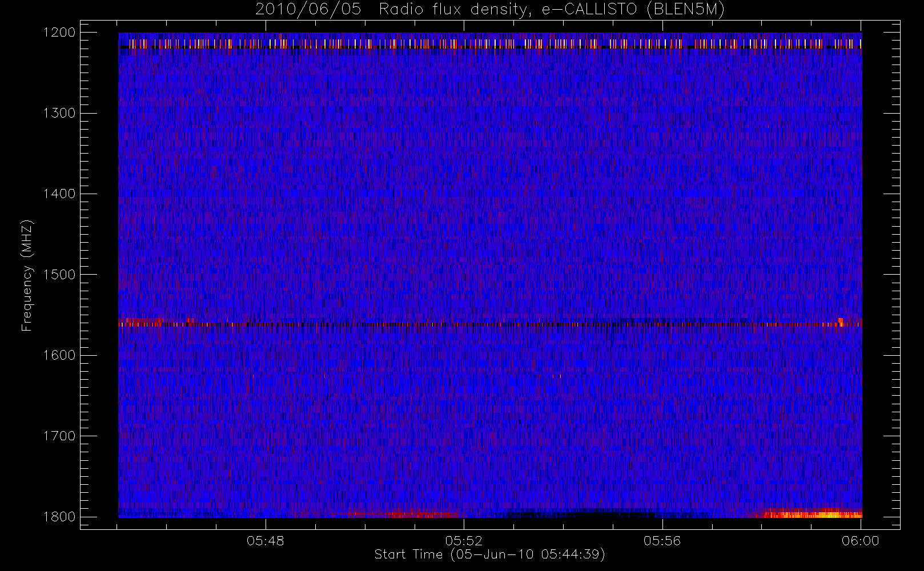Viewport: 924px width, 571px height.
Task: Click the bright yellow burst at 1800 MHz near 06:00
Action: click(814, 514)
